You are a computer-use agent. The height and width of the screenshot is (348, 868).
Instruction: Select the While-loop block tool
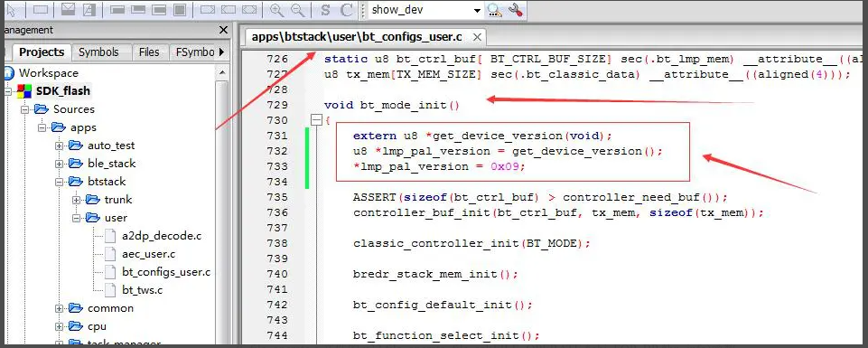(117, 9)
